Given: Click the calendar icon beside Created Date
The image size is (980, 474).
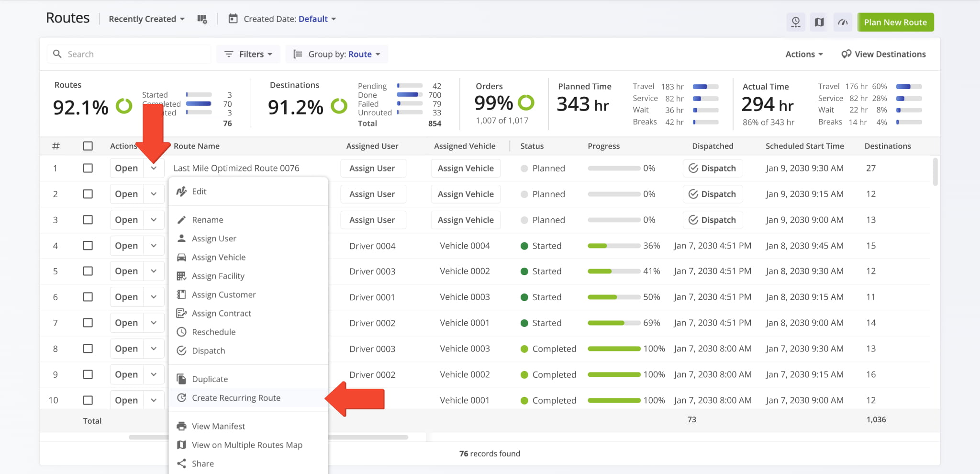Looking at the screenshot, I should [x=233, y=19].
